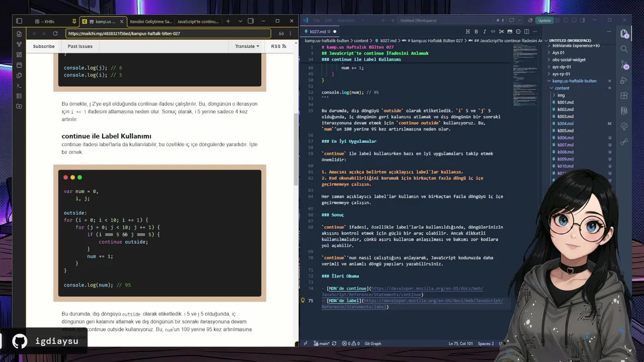Open k009.md in the explorer
The width and height of the screenshot is (644, 362).
click(566, 159)
